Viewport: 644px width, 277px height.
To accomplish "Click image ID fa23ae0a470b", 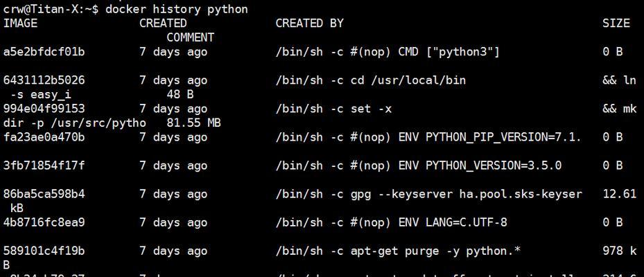I will point(44,137).
